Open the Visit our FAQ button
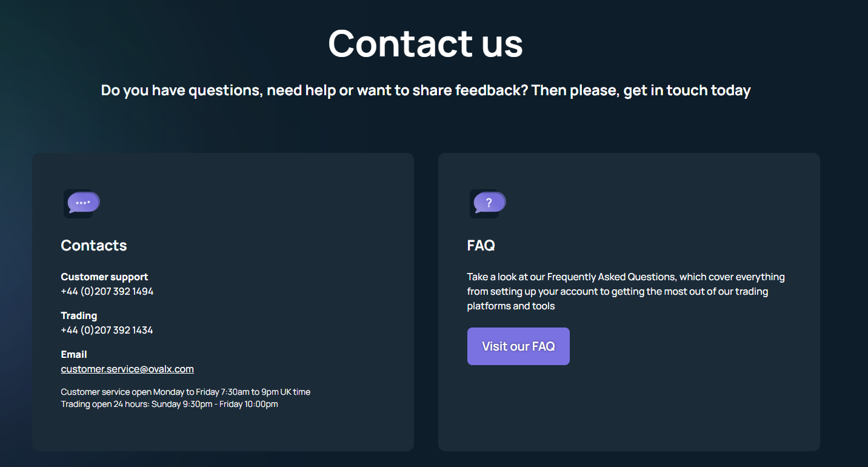 518,346
